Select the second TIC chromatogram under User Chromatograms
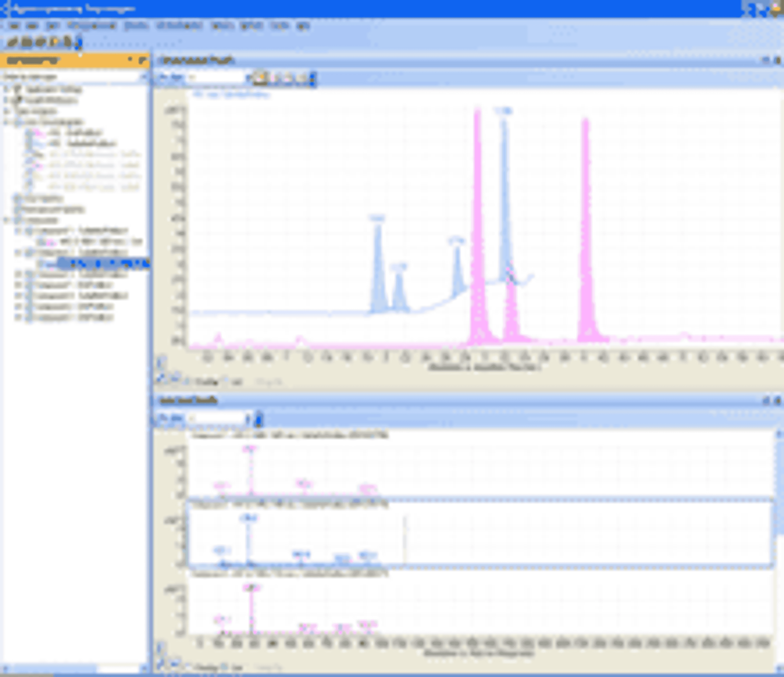 point(82,144)
